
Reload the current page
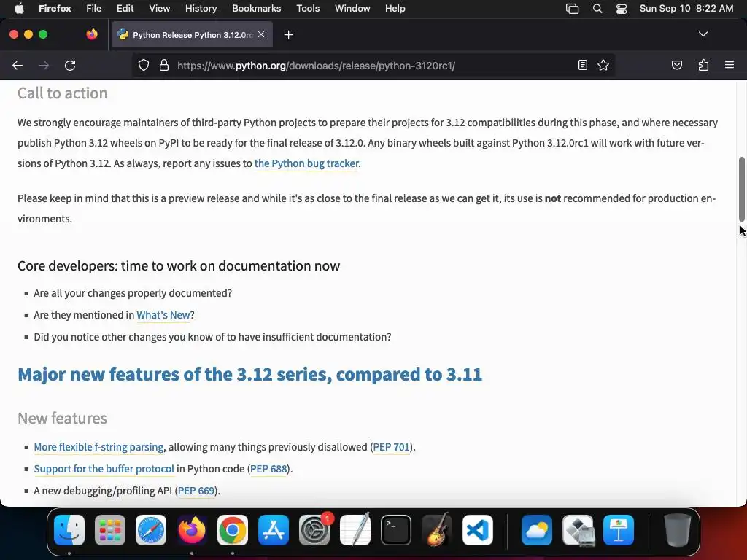[x=70, y=65]
